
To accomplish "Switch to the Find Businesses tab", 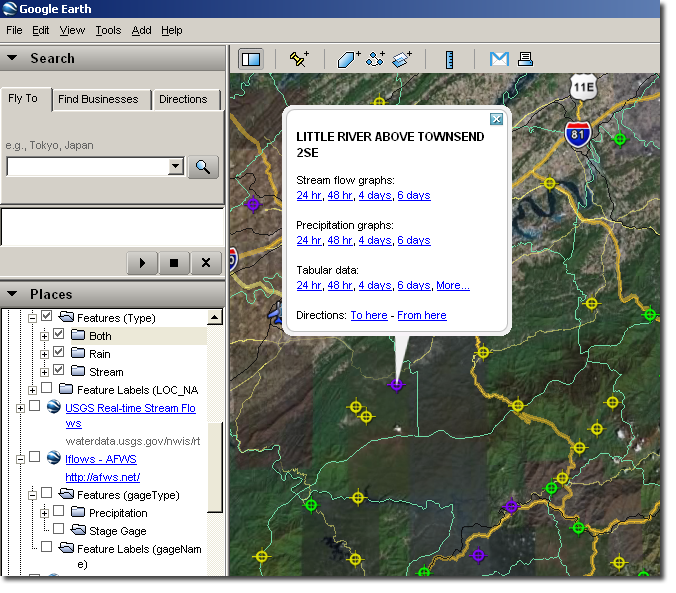I will (98, 99).
